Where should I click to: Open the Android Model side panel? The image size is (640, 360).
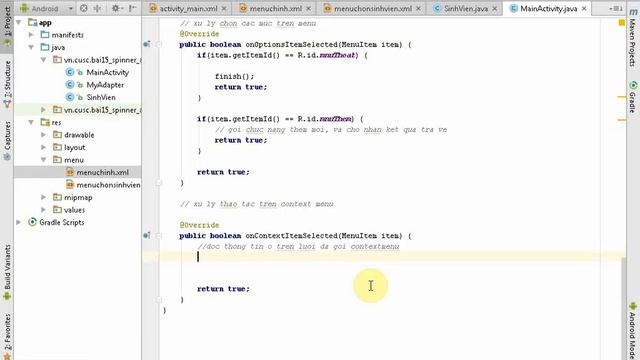click(x=633, y=331)
